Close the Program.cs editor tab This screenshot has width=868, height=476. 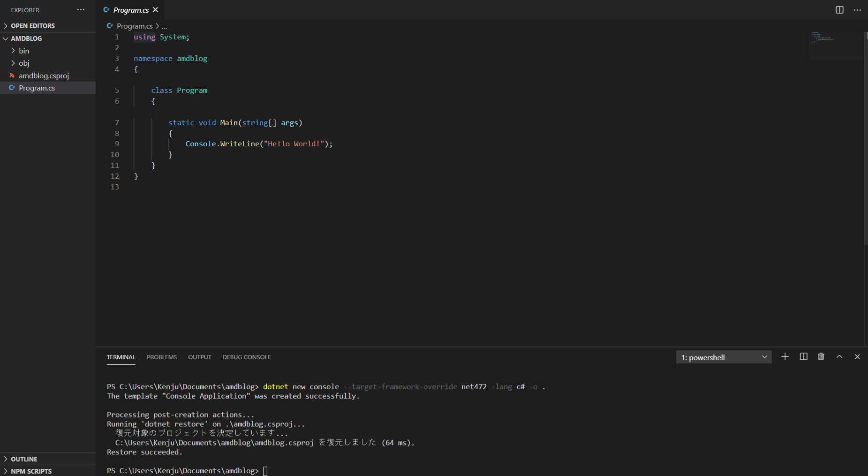click(156, 10)
